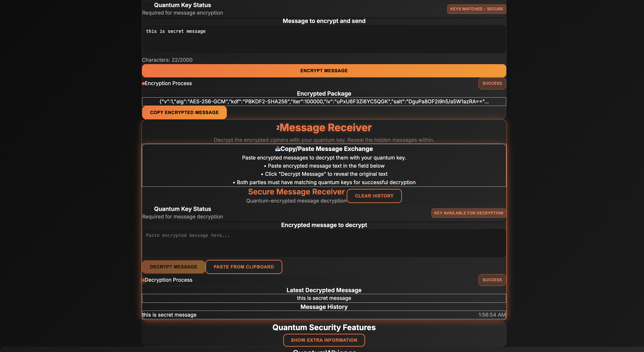Select the Encrypted Package JSON text box

pos(324,101)
